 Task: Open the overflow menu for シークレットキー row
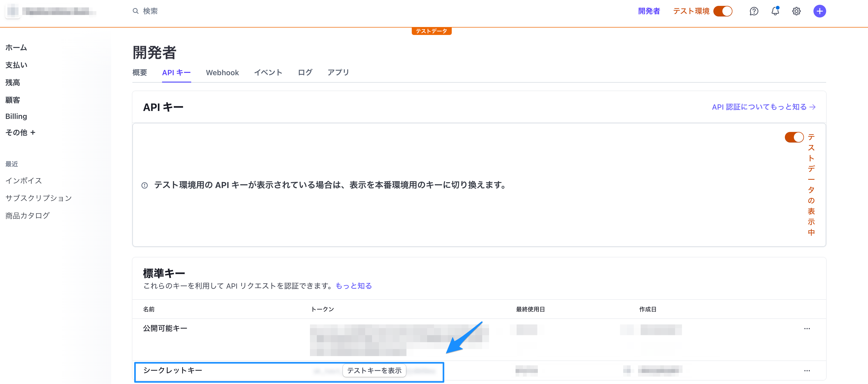(x=807, y=370)
